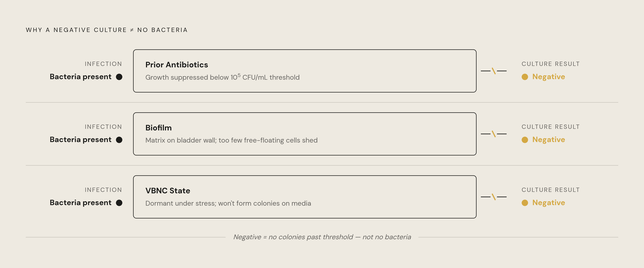Click the Negative result in Prior Antibiotics row

[548, 77]
